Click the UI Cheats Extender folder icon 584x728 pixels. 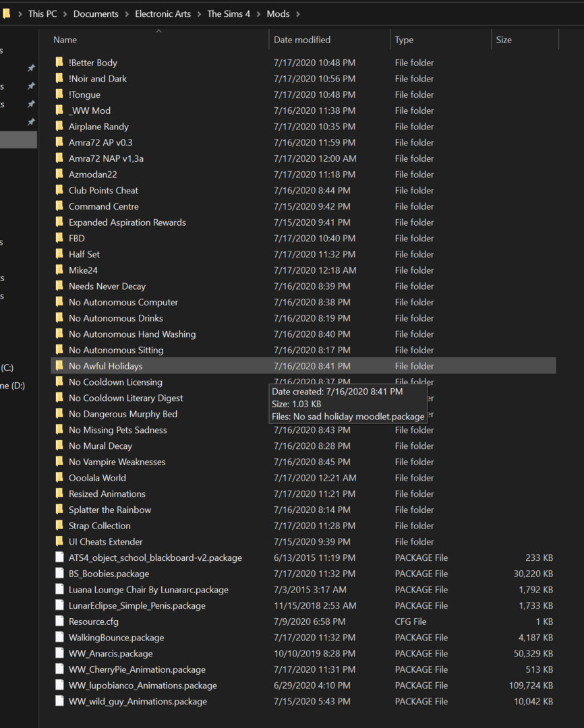coord(59,541)
